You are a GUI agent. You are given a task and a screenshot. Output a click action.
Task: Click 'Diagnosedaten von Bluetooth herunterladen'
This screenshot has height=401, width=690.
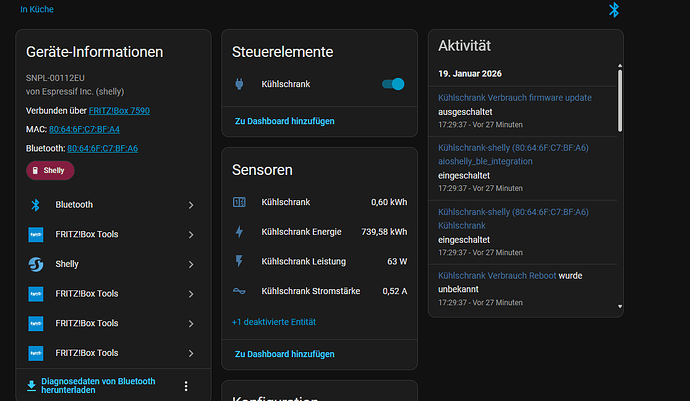[98, 386]
